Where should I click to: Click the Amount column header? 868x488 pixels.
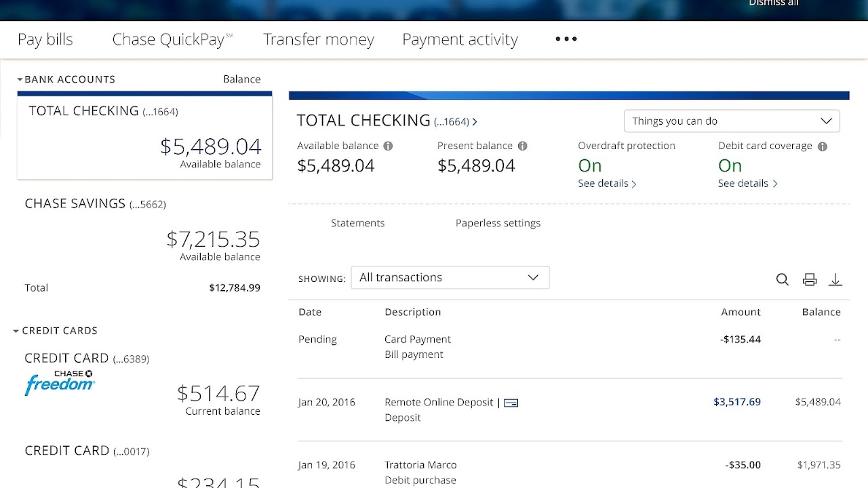click(x=741, y=312)
